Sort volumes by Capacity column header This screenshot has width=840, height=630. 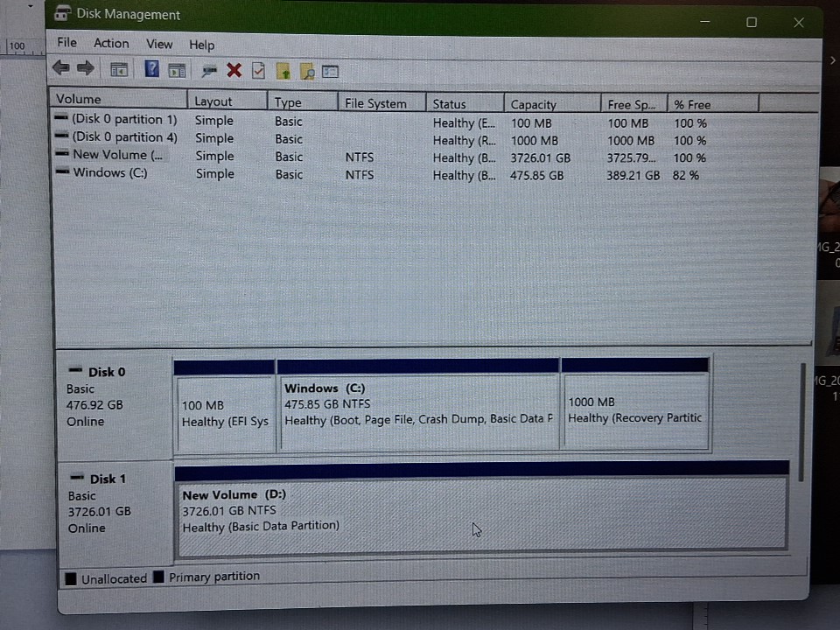534,104
